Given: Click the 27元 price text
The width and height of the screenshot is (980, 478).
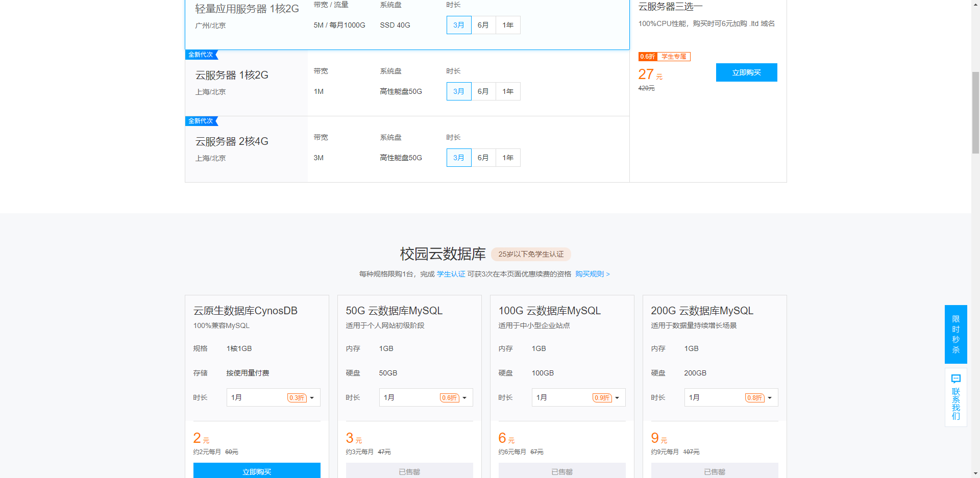Looking at the screenshot, I should pos(650,74).
